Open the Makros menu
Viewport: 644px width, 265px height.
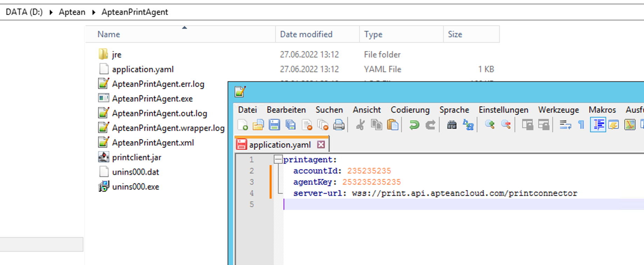[x=602, y=110]
